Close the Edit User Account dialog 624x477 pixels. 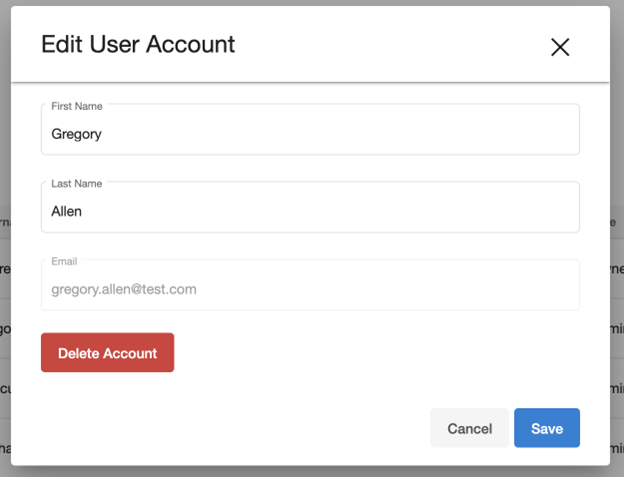(x=560, y=47)
